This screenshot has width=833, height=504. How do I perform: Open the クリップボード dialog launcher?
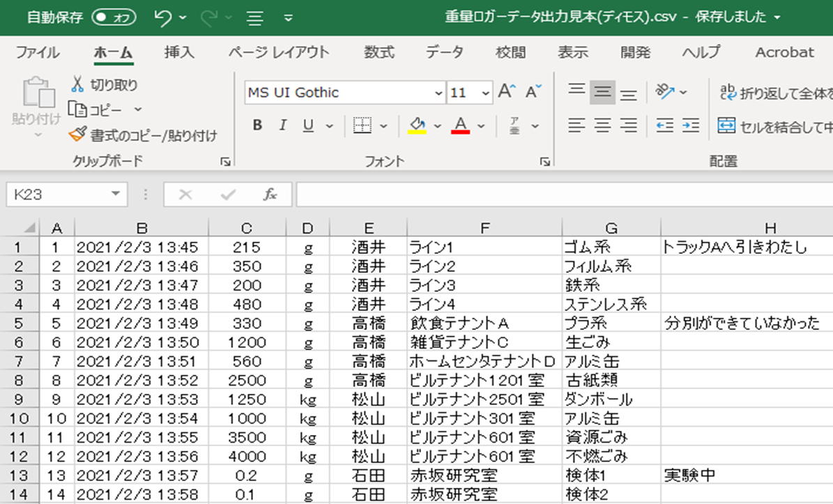coord(226,162)
